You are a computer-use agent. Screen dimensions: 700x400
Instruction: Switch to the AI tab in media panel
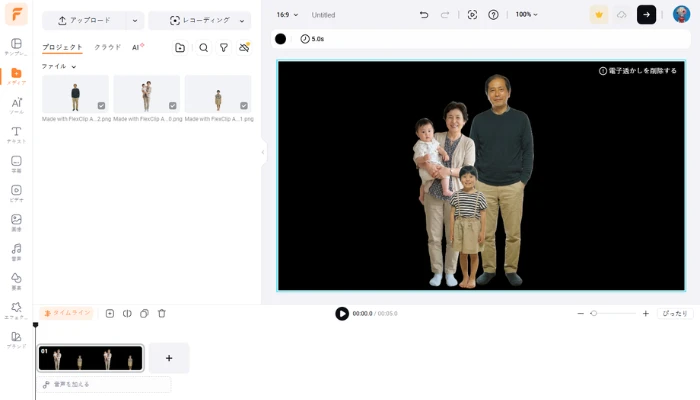point(136,47)
